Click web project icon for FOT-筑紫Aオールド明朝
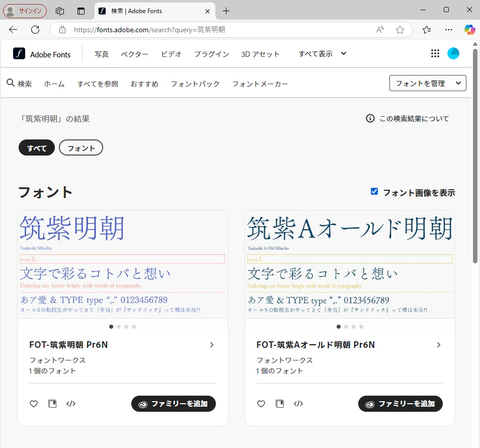Screen dimensions: 480x448 coord(280,404)
